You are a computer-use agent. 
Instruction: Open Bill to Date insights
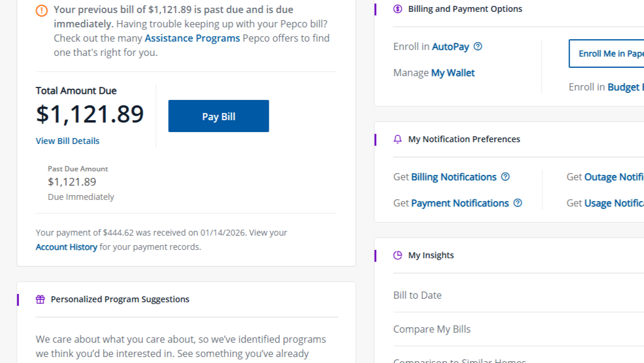417,295
